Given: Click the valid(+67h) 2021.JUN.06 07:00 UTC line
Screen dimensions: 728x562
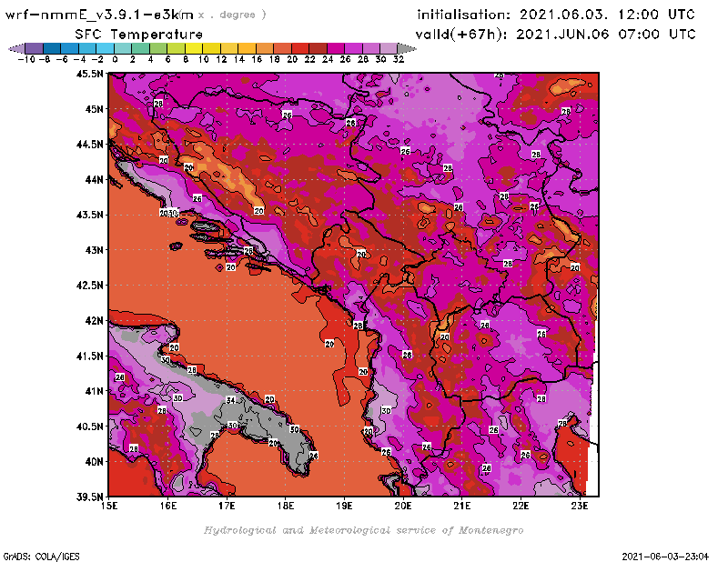Looking at the screenshot, I should coord(556,35).
